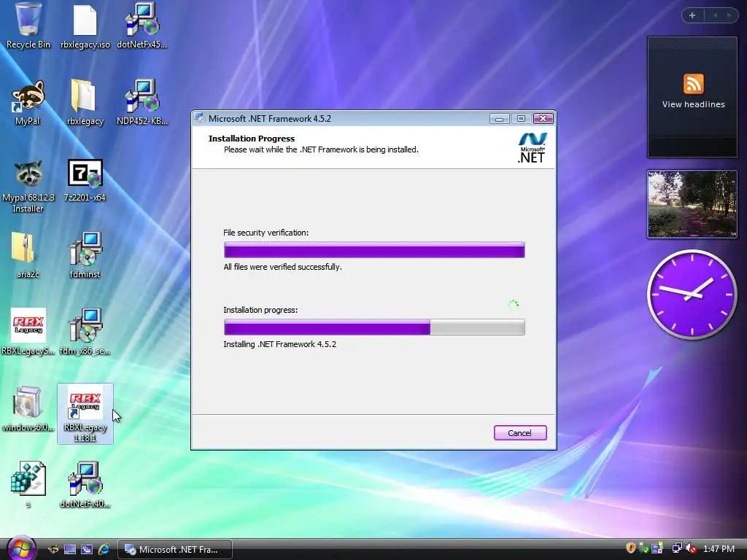Click the taskbar clock showing 1:47 PM
Screen dimensions: 747x560
tap(719, 549)
